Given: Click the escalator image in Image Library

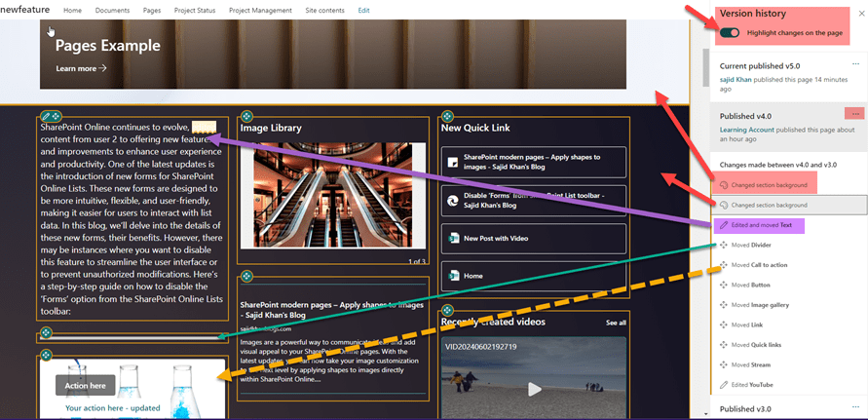Looking at the screenshot, I should 331,195.
